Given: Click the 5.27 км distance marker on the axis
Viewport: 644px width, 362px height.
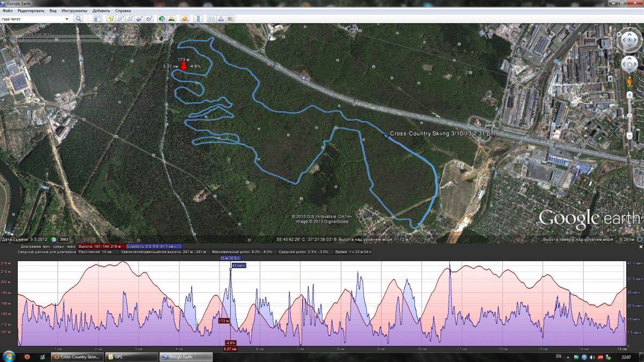Looking at the screenshot, I should (x=230, y=349).
